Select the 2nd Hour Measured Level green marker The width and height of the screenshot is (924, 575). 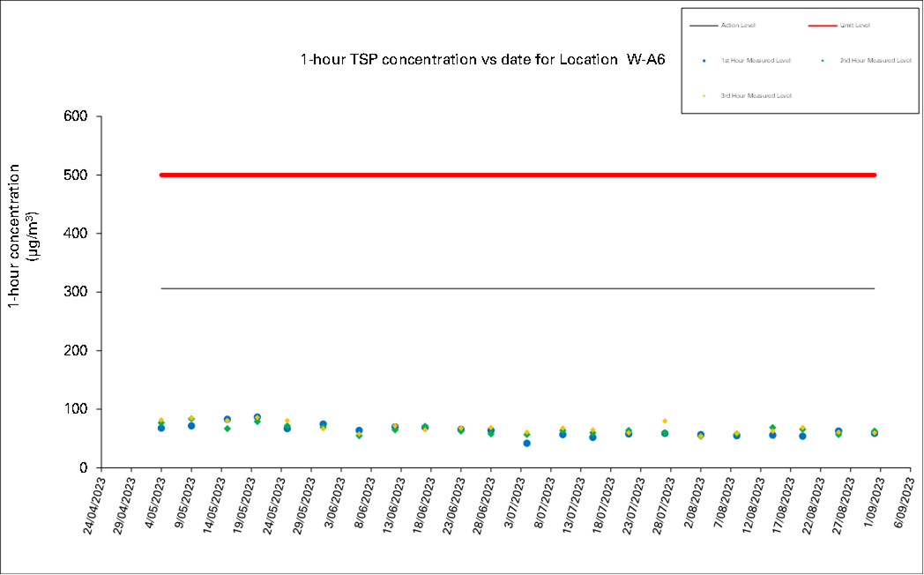click(823, 60)
